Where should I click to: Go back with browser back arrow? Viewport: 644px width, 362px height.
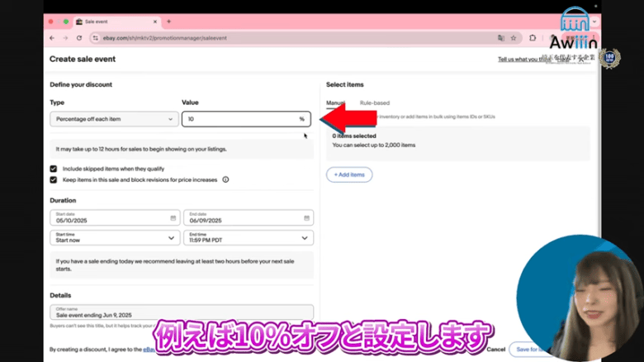pyautogui.click(x=52, y=38)
